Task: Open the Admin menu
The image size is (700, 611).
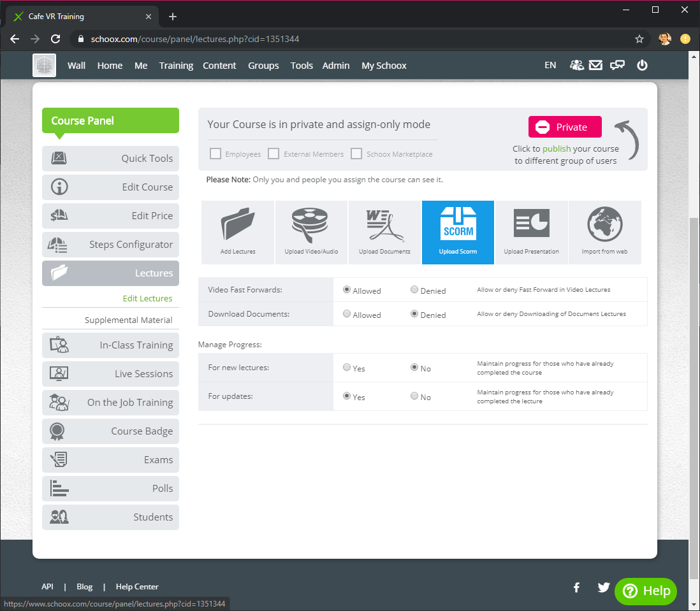Action: [336, 66]
